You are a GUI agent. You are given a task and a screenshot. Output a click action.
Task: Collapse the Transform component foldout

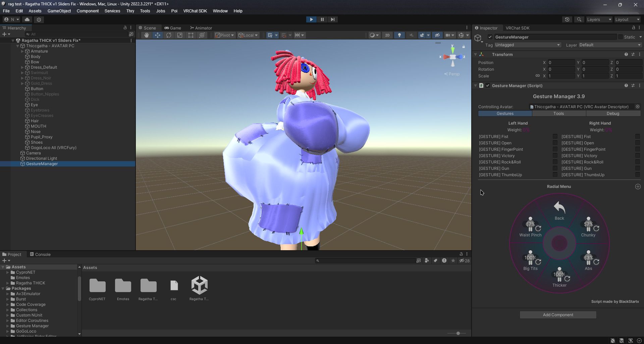tap(475, 55)
